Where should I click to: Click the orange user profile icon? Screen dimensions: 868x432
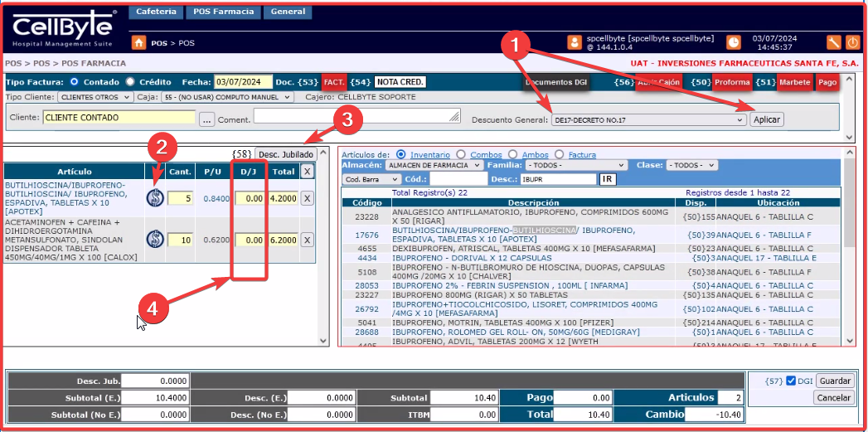(x=575, y=42)
